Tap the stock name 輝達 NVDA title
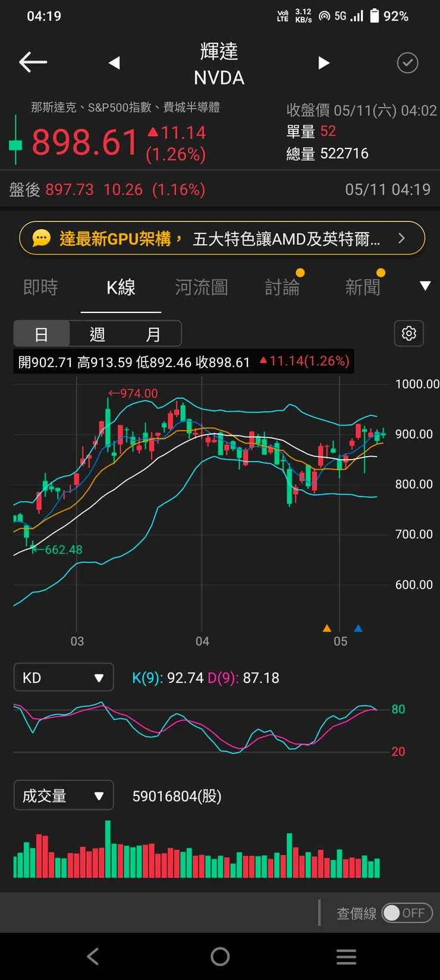Image resolution: width=440 pixels, height=980 pixels. tap(219, 64)
